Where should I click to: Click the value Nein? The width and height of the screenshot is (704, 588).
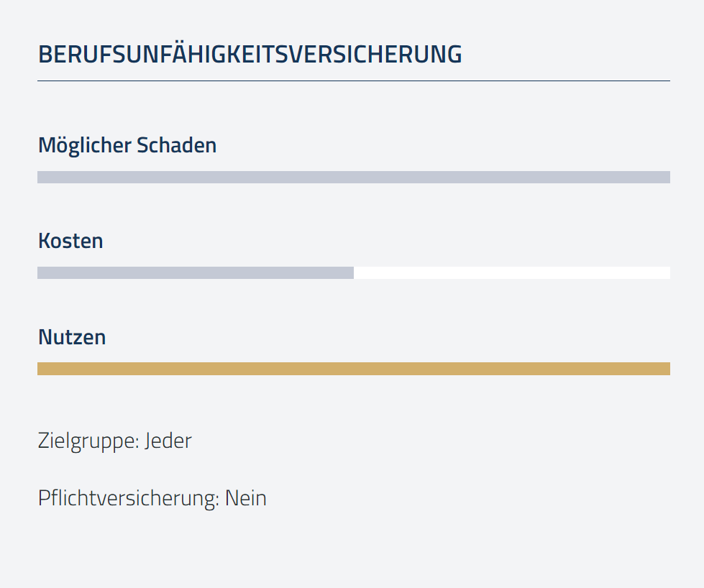246,498
